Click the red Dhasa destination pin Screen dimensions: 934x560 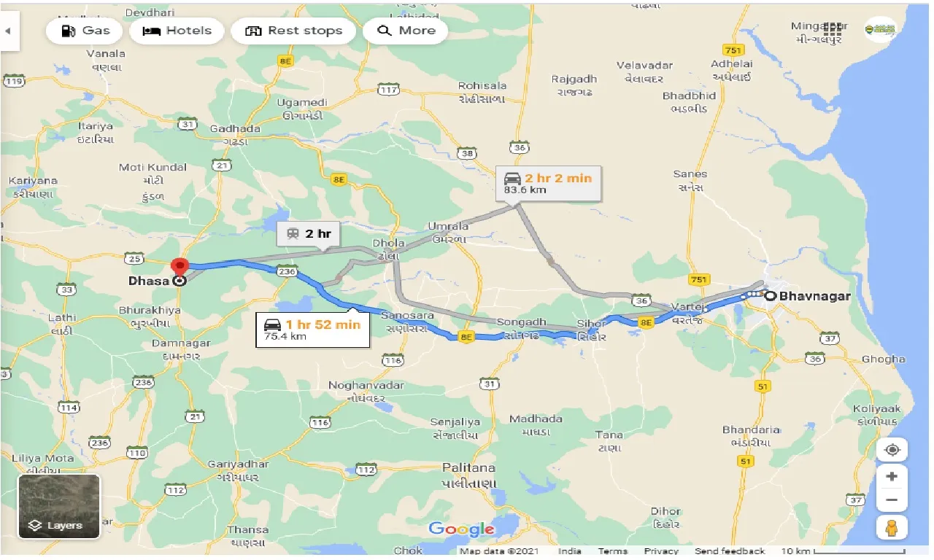[179, 268]
